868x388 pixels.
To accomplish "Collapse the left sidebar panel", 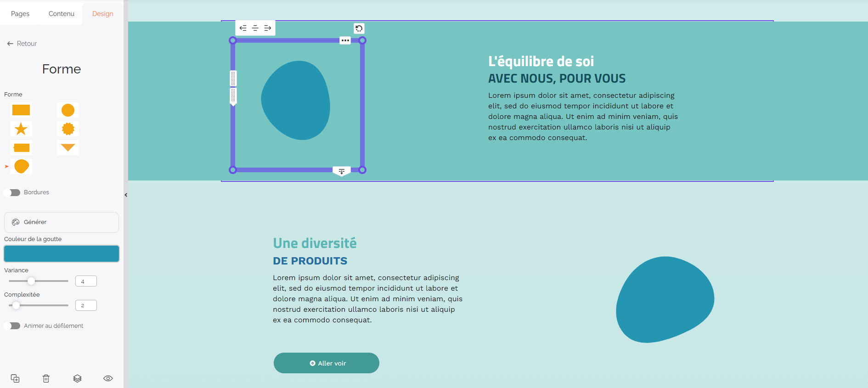I will click(x=126, y=195).
